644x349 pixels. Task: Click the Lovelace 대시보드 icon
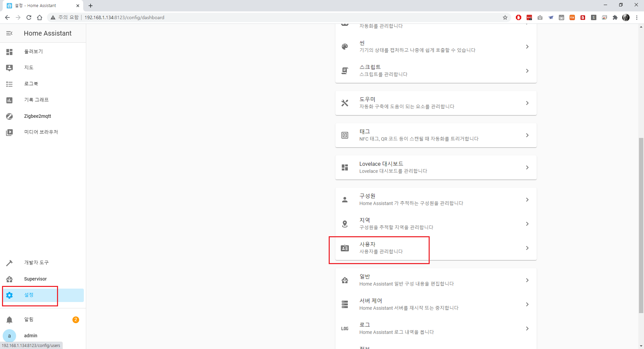(345, 167)
